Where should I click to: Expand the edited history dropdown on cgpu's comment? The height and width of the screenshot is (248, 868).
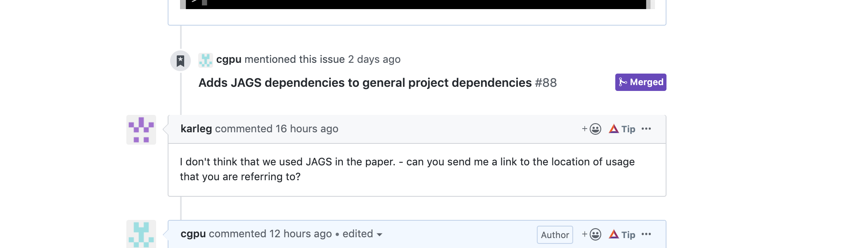(379, 234)
